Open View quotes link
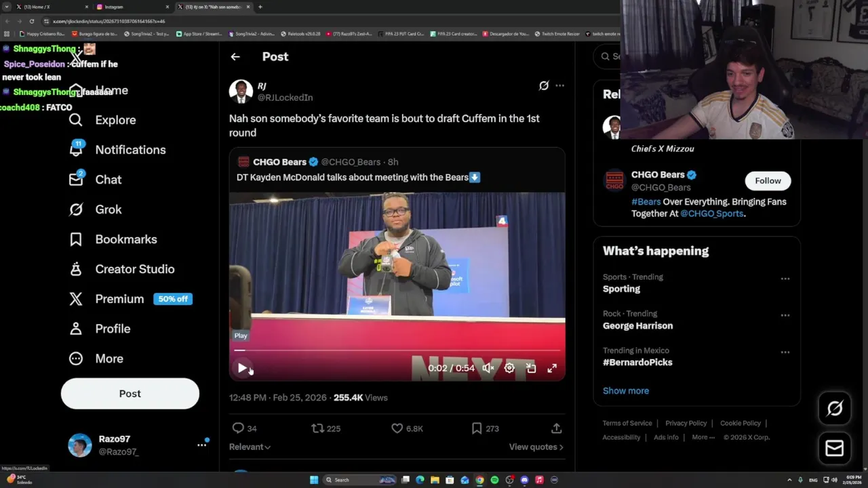Screen dimensions: 868x488 536,447
